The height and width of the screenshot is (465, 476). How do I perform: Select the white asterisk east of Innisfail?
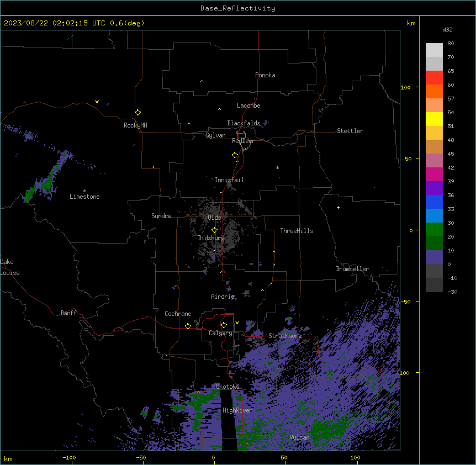(x=277, y=167)
